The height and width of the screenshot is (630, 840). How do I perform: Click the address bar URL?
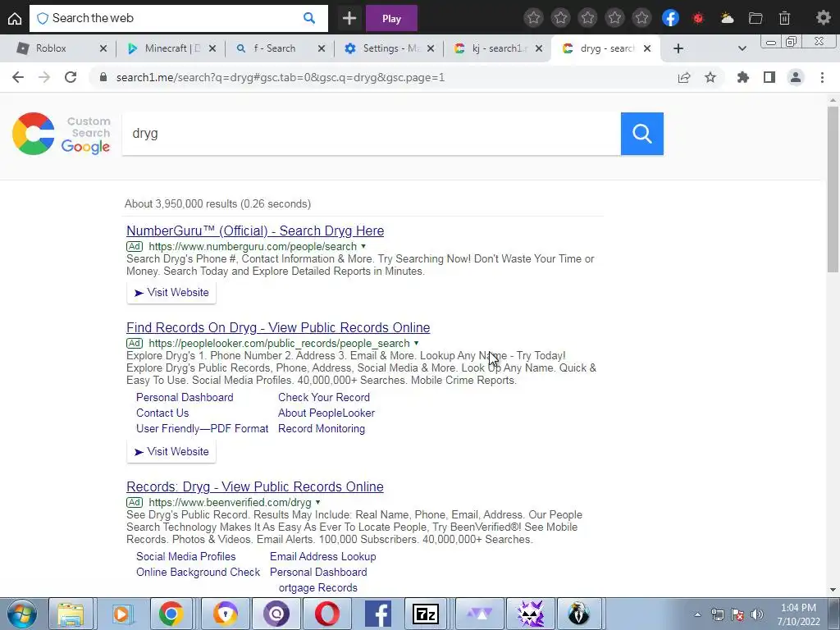[x=281, y=78]
